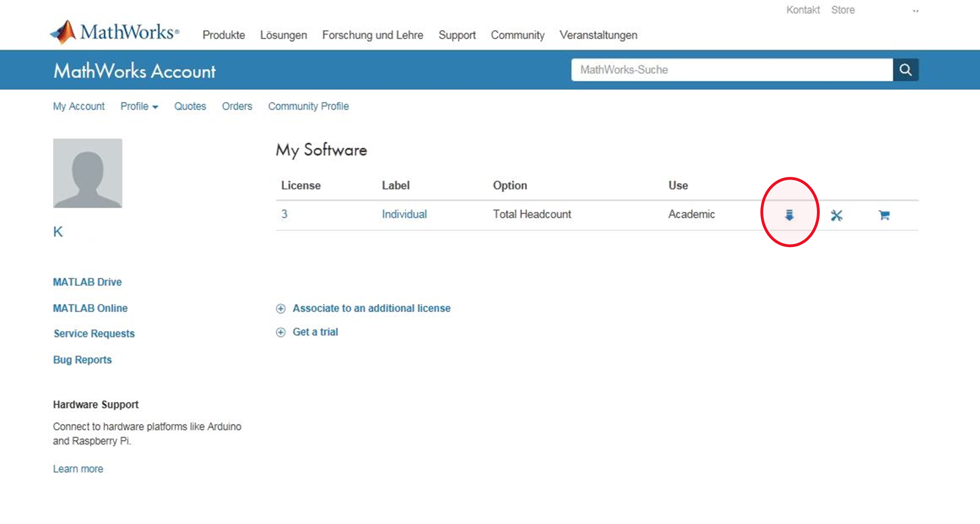
Task: Open MATLAB Drive from the sidebar
Action: [87, 282]
